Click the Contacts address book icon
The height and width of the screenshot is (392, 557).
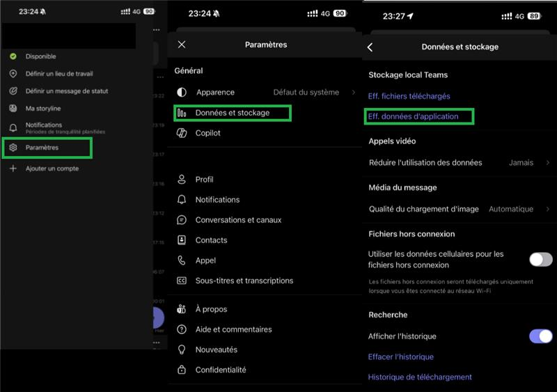pyautogui.click(x=182, y=240)
